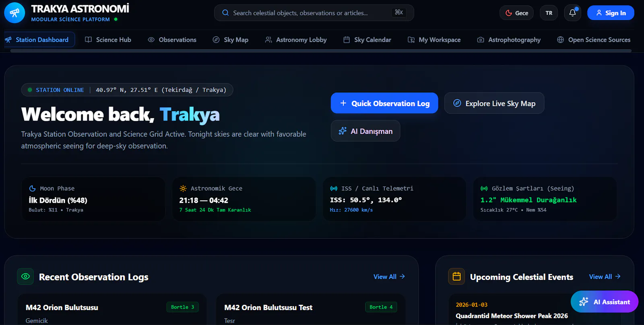The image size is (644, 325).
Task: Open the Astrophotography tab
Action: pyautogui.click(x=509, y=39)
